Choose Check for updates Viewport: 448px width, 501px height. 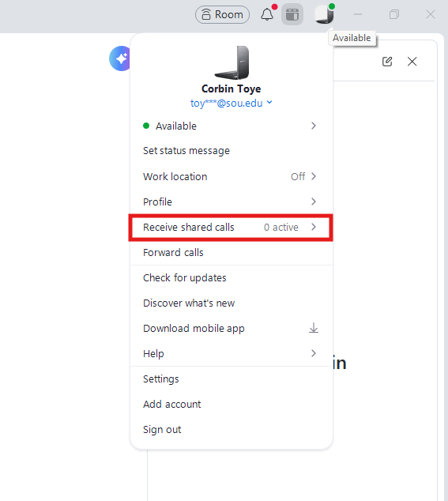tap(232, 277)
